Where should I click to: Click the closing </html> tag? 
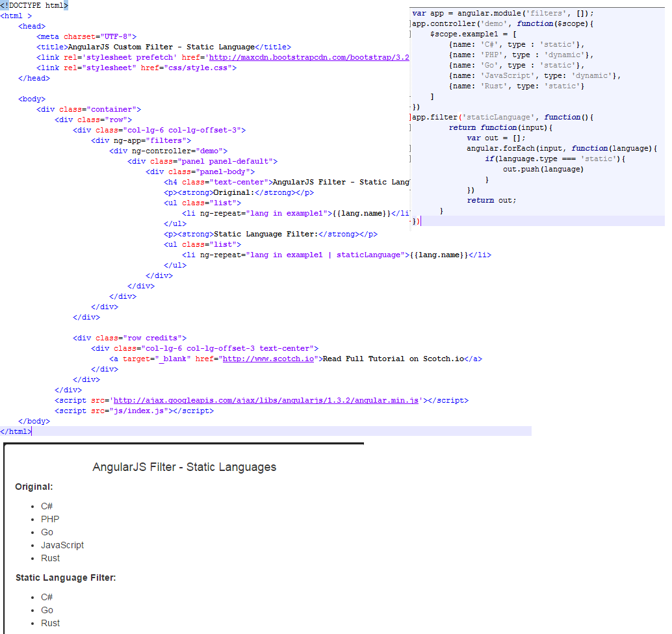(x=16, y=432)
